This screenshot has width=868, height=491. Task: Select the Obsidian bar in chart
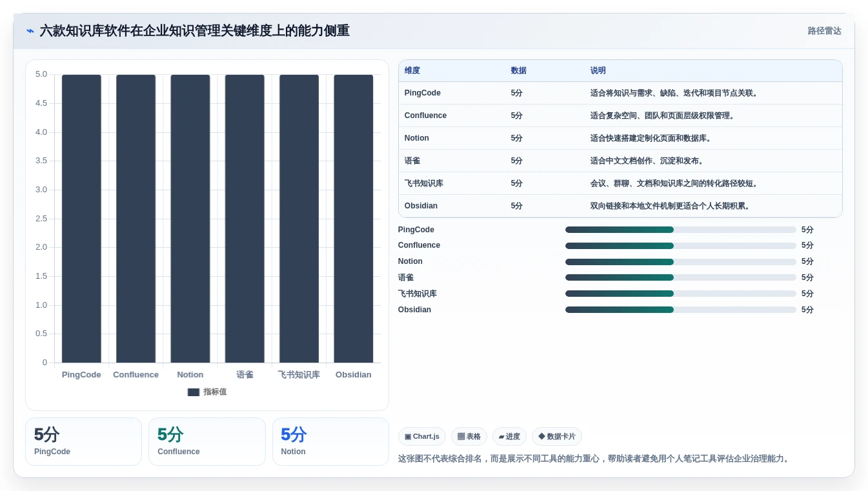click(354, 219)
